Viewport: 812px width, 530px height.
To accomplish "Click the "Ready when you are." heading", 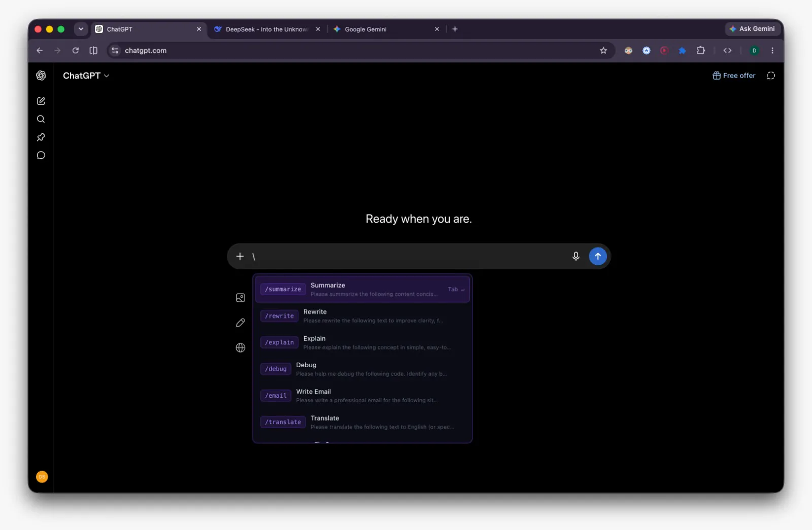I will (x=419, y=219).
